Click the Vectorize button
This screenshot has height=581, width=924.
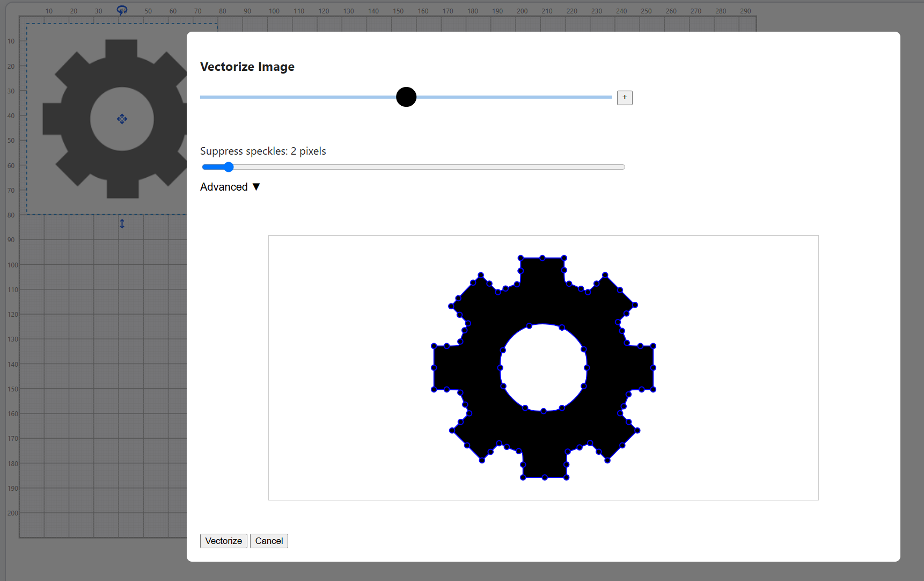(x=223, y=541)
